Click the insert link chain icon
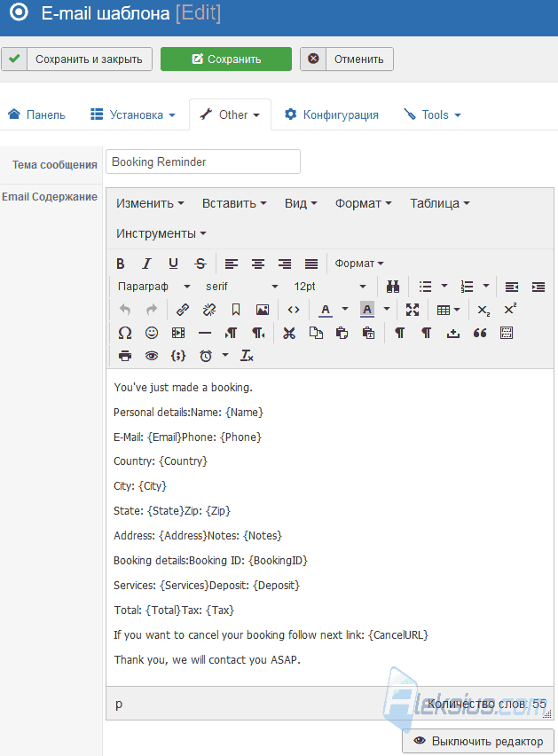 183,310
